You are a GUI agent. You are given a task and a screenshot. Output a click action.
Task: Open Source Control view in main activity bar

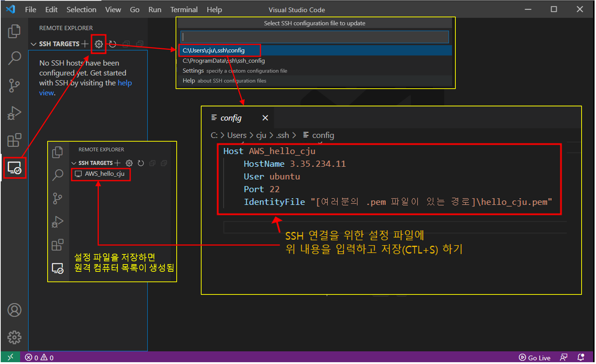click(14, 86)
